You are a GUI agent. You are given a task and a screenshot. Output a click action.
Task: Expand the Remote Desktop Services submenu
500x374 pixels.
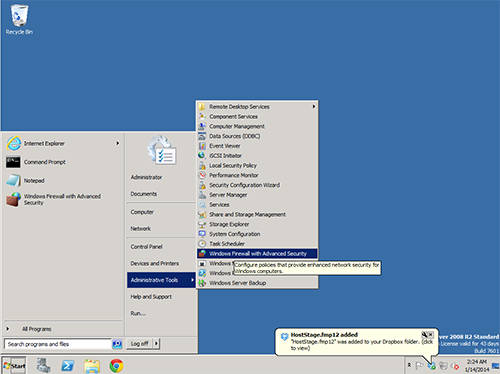tap(257, 107)
